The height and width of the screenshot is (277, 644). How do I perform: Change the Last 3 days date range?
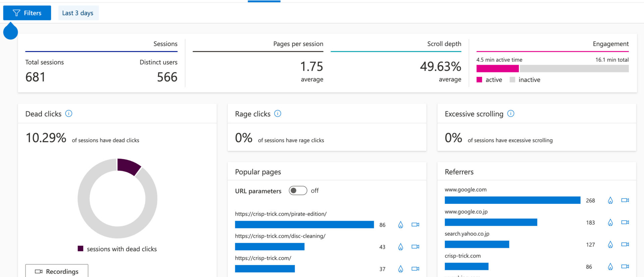pos(78,13)
